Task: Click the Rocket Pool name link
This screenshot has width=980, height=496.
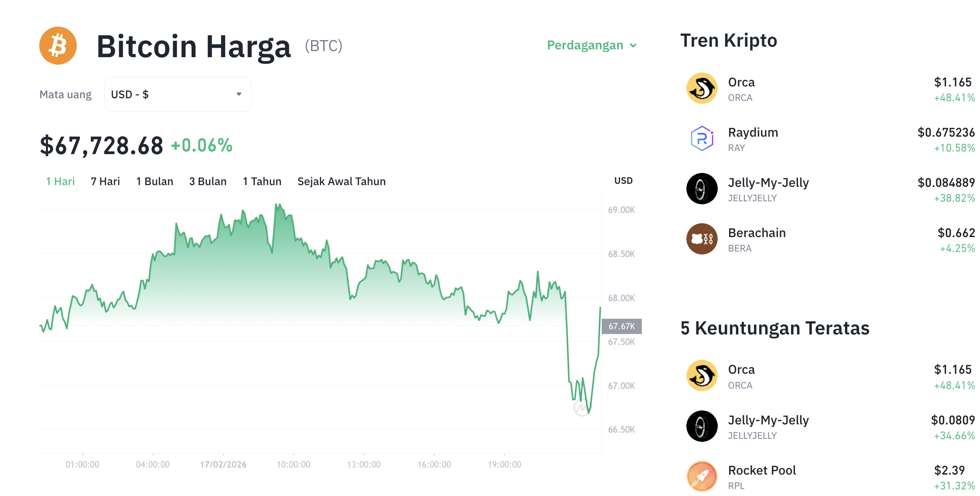Action: click(762, 470)
